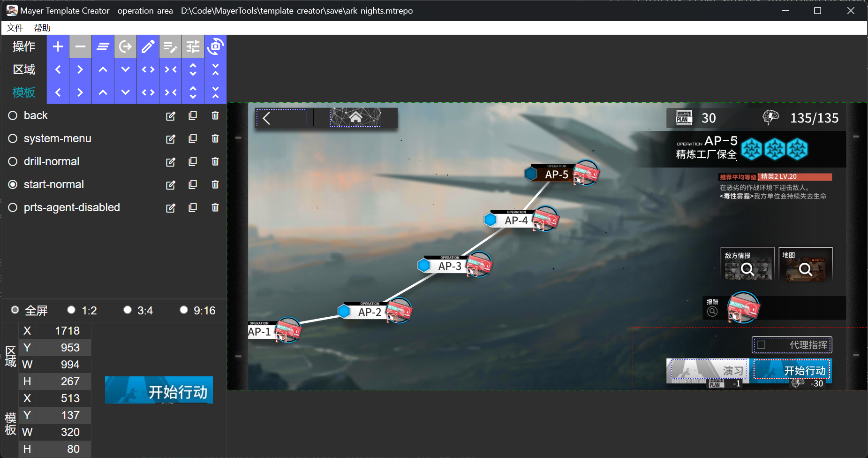Move 区域 left with its left arrow
This screenshot has width=868, height=458.
(x=58, y=69)
